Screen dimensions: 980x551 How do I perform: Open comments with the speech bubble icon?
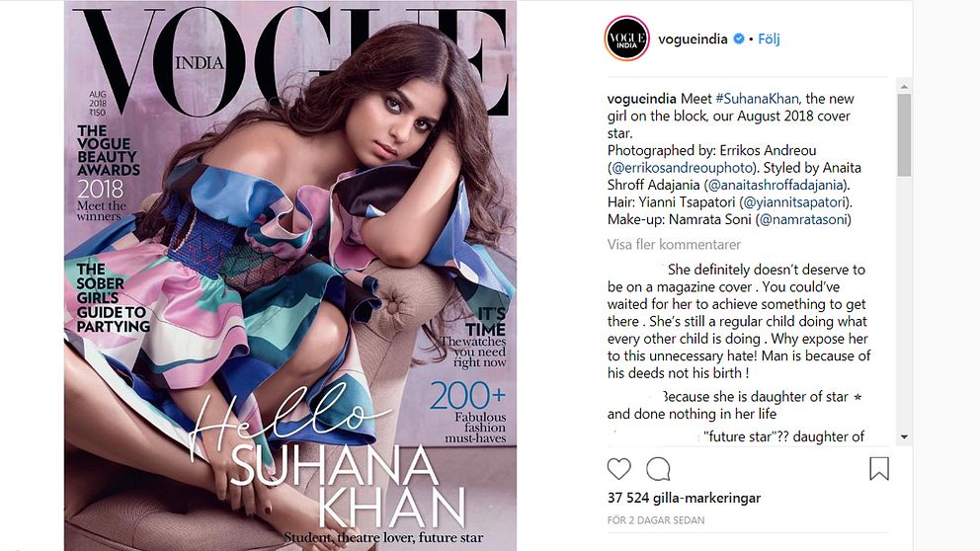[x=658, y=468]
